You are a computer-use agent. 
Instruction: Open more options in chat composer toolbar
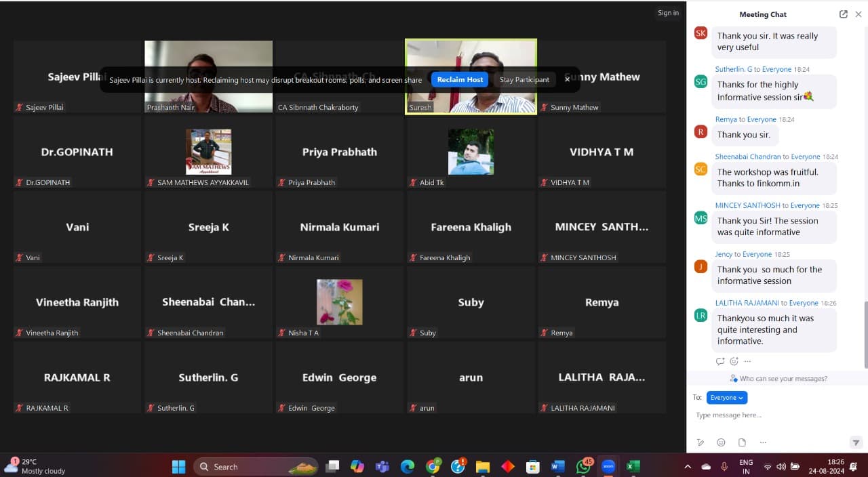[x=763, y=442]
